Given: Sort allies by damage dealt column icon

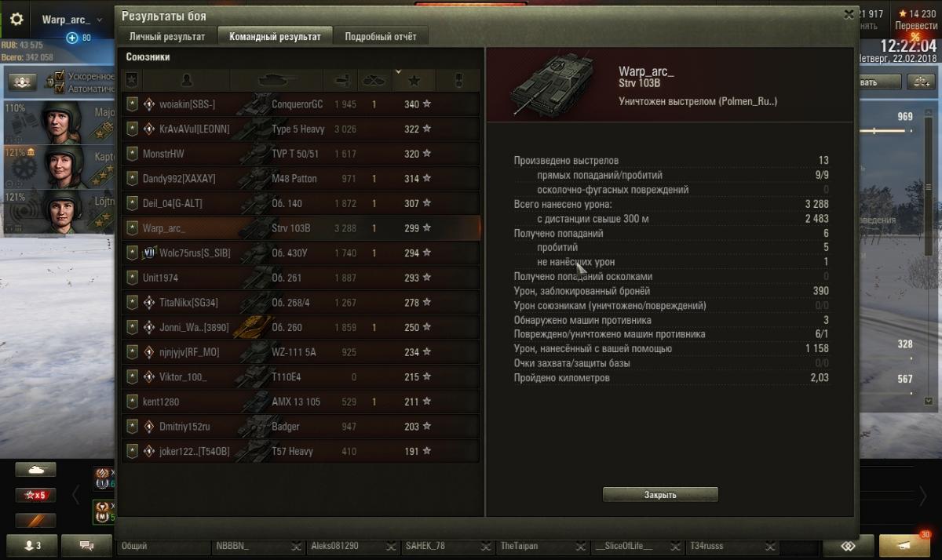Looking at the screenshot, I should click(341, 80).
